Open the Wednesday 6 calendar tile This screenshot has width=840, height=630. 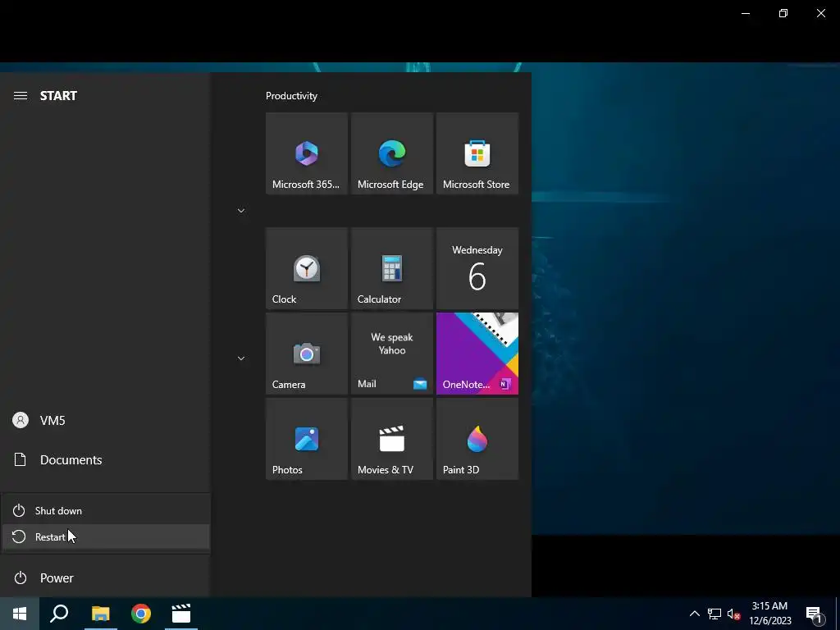click(477, 268)
